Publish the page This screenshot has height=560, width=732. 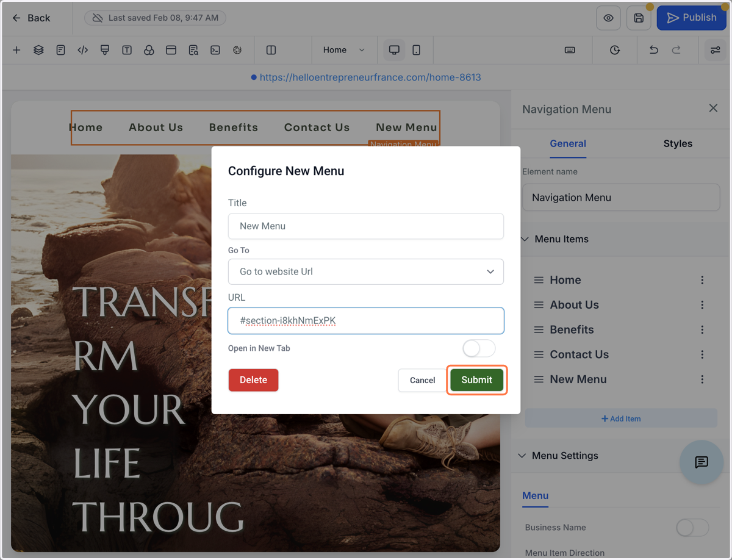691,18
